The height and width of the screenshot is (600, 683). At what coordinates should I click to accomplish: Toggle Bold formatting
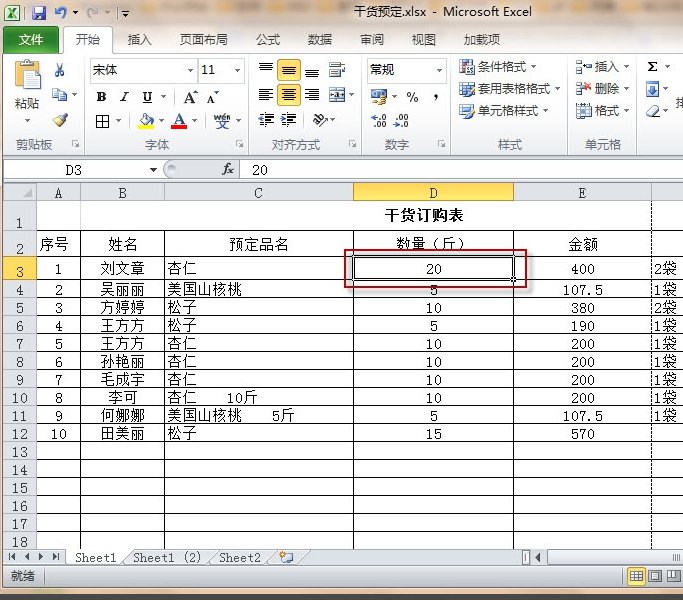[x=101, y=97]
